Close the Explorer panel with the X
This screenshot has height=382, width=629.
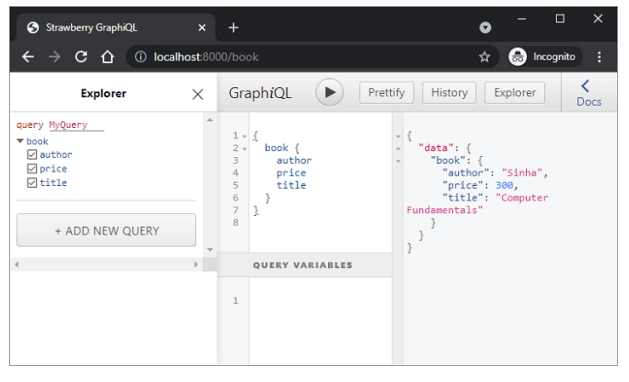tap(198, 94)
